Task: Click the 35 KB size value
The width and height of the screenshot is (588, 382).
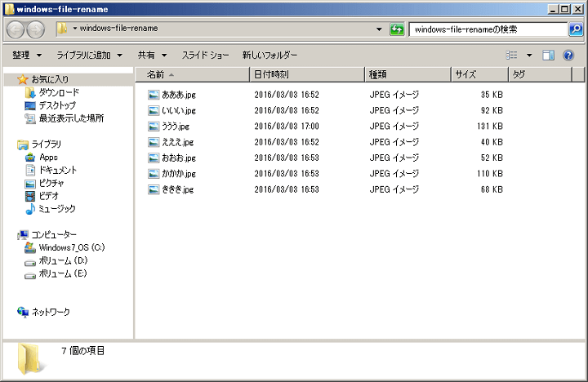Action: coord(492,95)
